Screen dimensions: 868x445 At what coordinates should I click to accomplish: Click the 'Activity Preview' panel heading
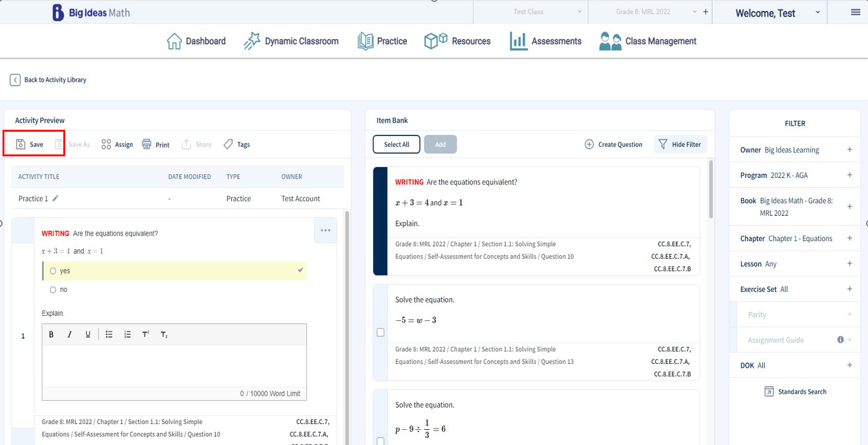click(40, 120)
